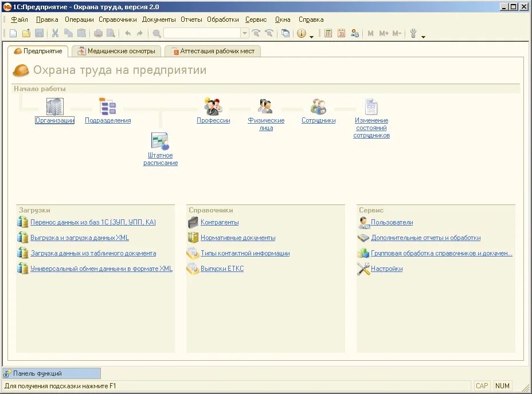Open the Физические лица icon
The image size is (532, 394).
click(x=266, y=107)
